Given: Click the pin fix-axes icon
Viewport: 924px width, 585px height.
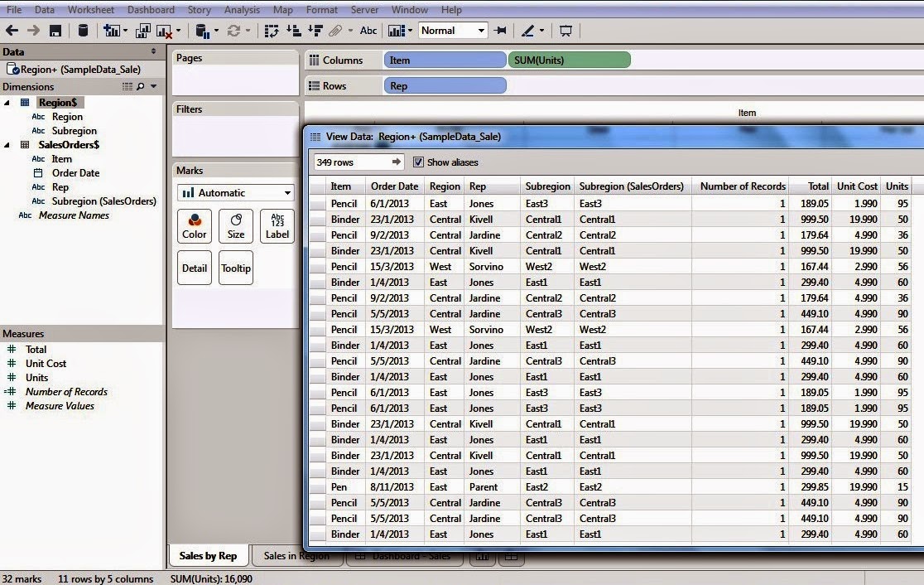Looking at the screenshot, I should coord(501,31).
